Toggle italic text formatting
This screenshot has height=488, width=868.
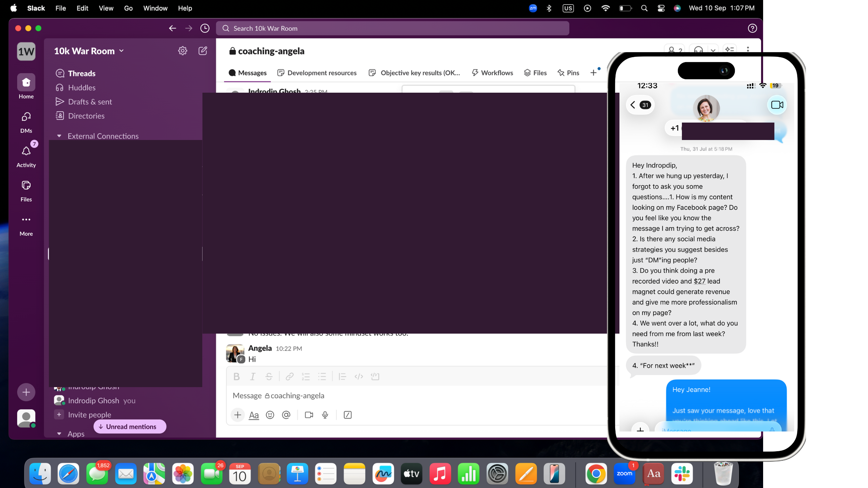click(253, 377)
